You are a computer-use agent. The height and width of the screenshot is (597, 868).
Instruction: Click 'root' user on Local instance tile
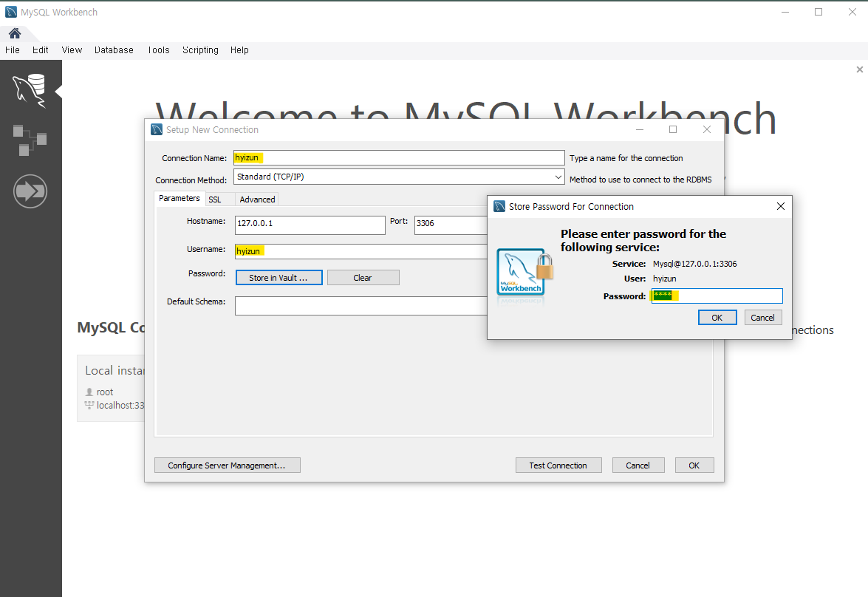(105, 392)
